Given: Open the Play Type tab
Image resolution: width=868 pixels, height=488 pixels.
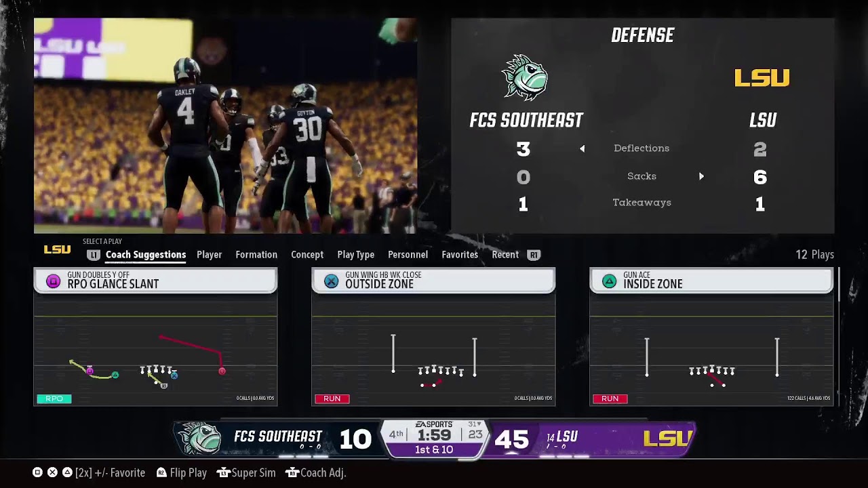Looking at the screenshot, I should (356, 255).
